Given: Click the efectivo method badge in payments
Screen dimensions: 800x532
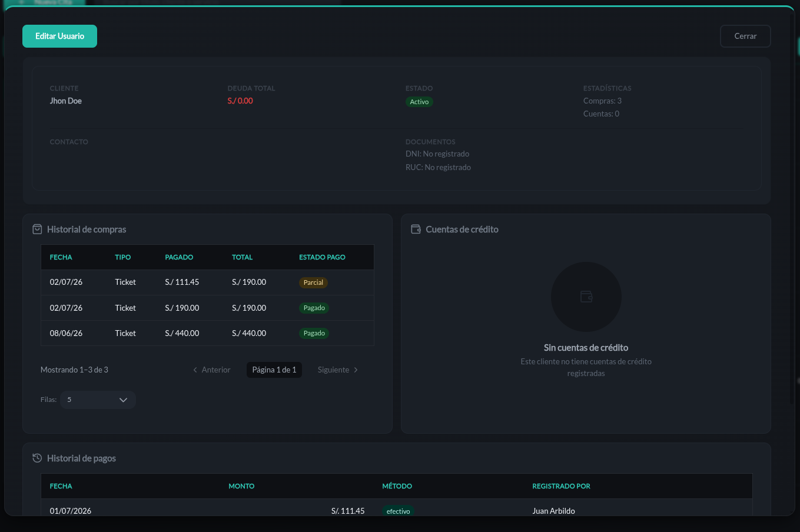Looking at the screenshot, I should 398,511.
